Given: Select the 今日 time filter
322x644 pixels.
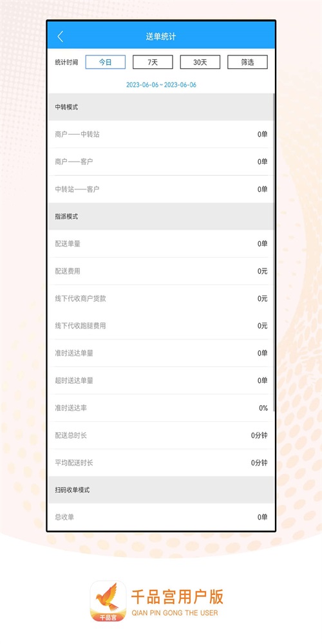Looking at the screenshot, I should tap(105, 62).
